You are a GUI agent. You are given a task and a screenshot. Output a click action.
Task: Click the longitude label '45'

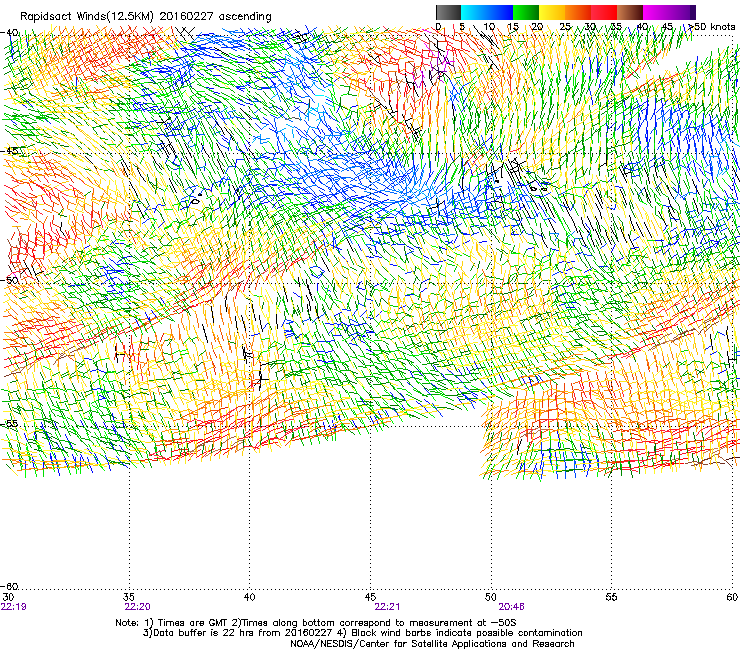(370, 597)
